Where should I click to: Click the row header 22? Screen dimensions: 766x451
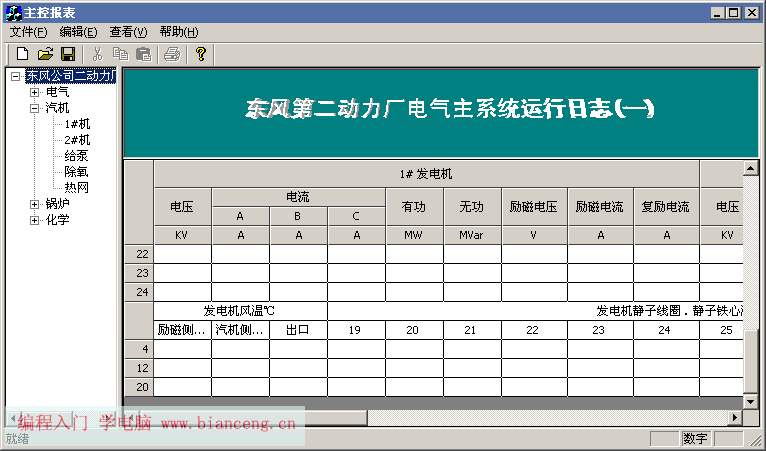139,254
